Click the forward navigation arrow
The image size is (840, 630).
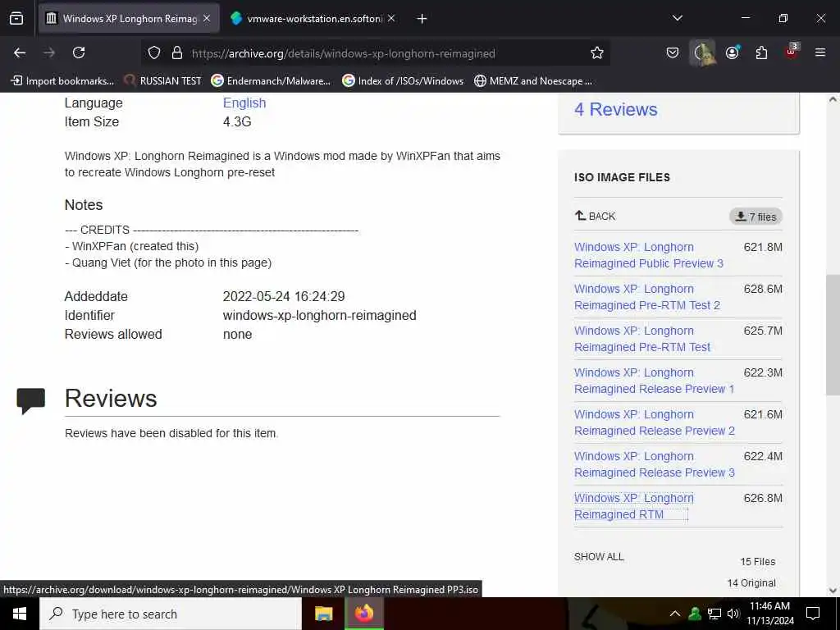49,52
